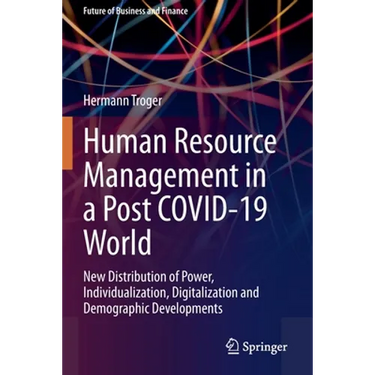Click the subtitle line 'Individualization, Digitalization and'
The image size is (375, 375).
[171, 292]
